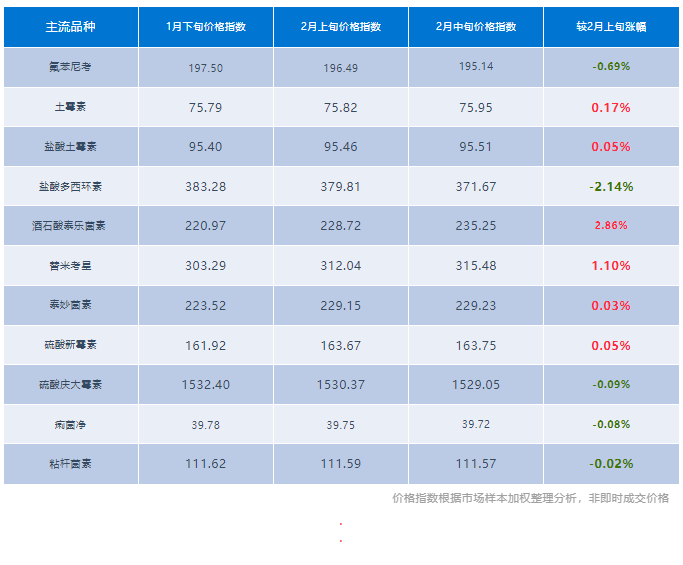Click the value 223.52
The image size is (683, 565).
point(206,306)
